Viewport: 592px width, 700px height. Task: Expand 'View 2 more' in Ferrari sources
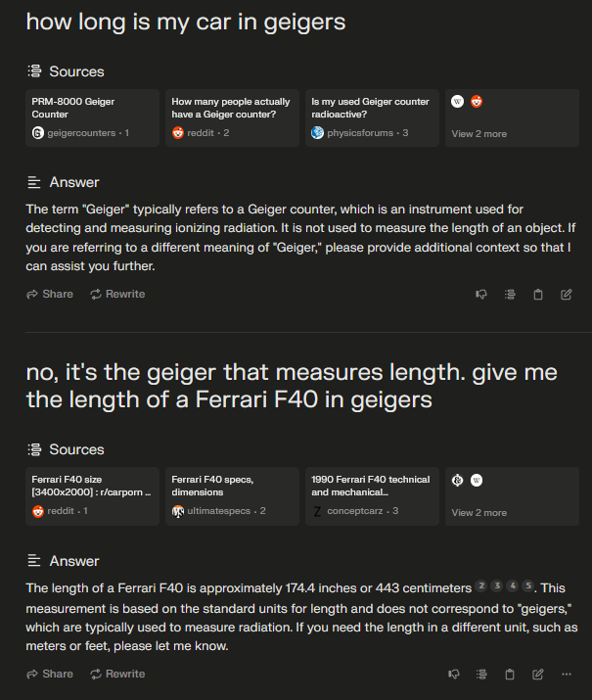(478, 513)
